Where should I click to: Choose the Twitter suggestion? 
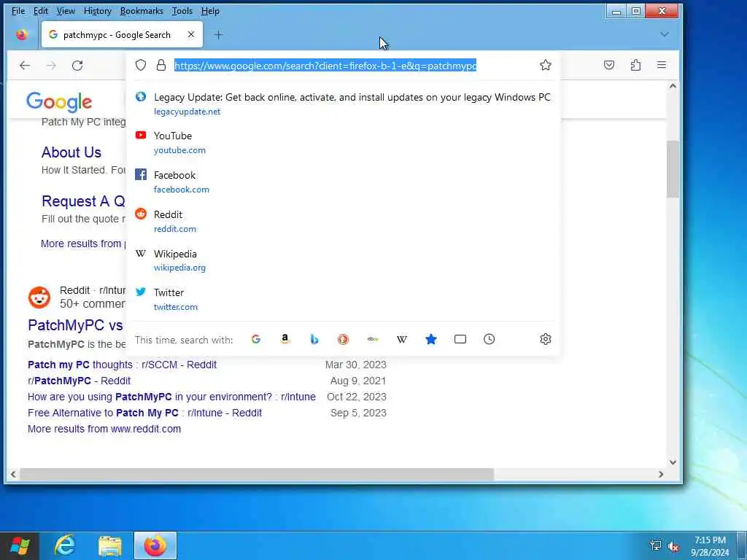[343, 300]
